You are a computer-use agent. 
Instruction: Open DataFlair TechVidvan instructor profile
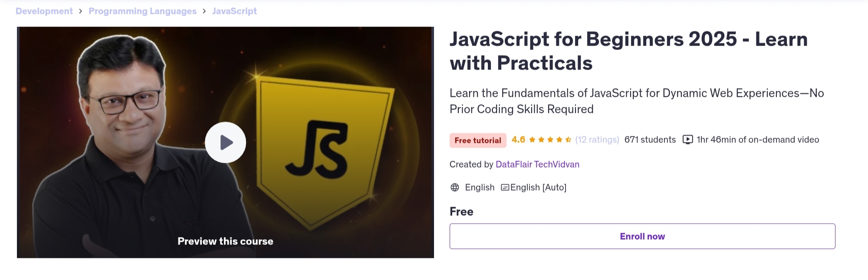click(537, 165)
